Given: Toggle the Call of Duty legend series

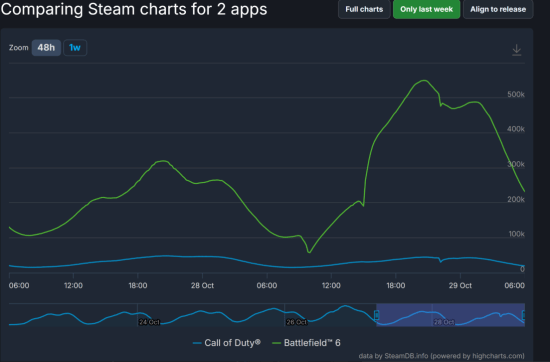Looking at the screenshot, I should [227, 343].
